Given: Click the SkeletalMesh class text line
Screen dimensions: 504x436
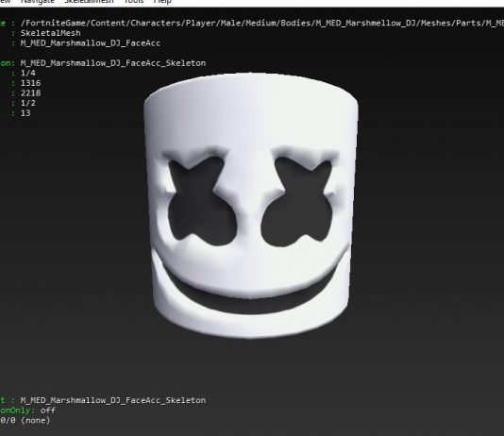Looking at the screenshot, I should [x=50, y=33].
